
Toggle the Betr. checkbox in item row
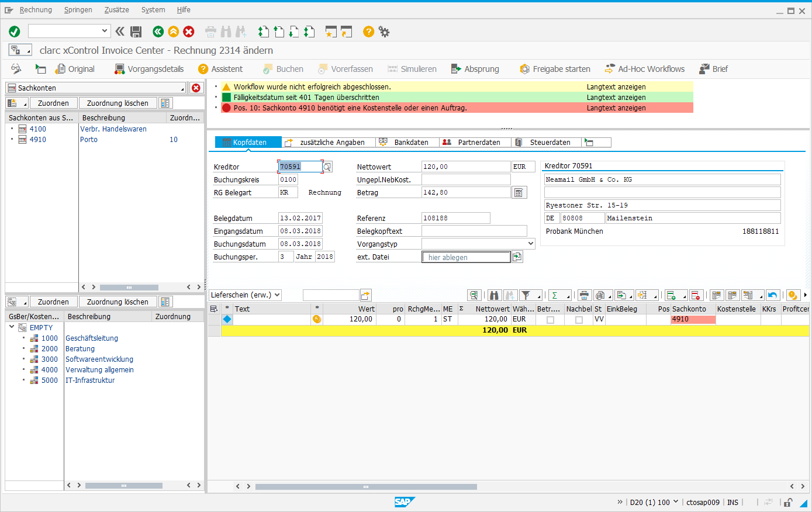pos(550,320)
